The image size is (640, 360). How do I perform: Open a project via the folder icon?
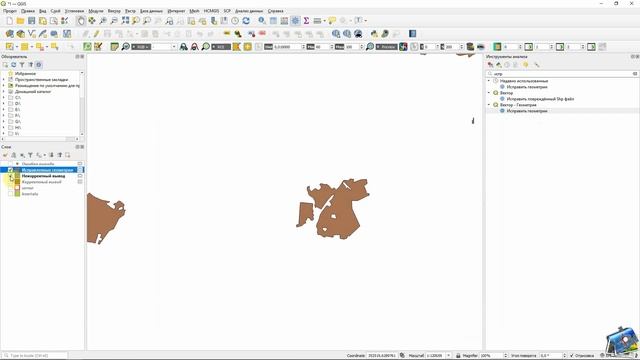coord(20,20)
